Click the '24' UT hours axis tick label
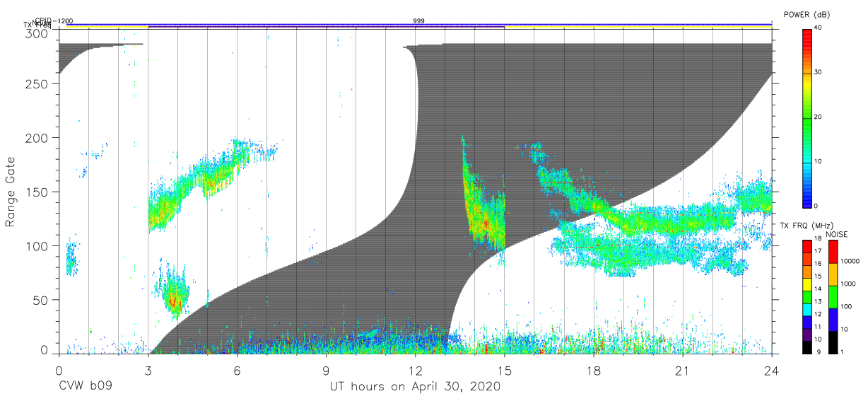 coord(772,370)
